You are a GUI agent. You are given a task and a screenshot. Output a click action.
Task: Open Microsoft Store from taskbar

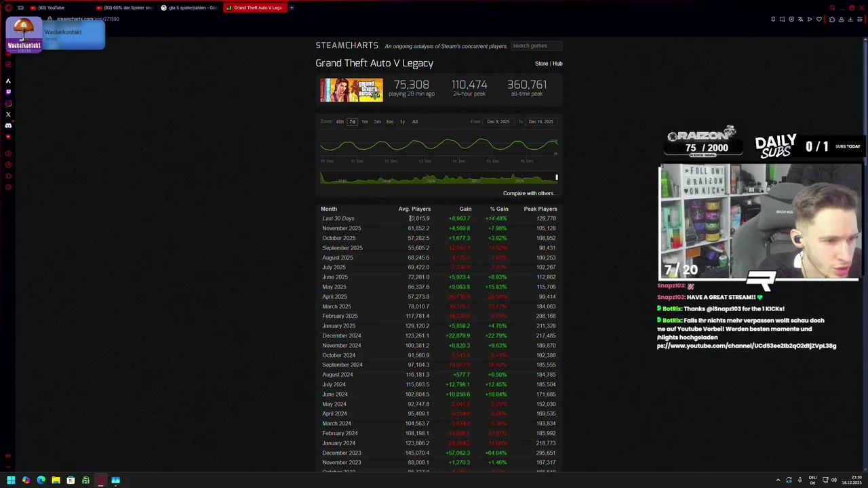pyautogui.click(x=71, y=480)
